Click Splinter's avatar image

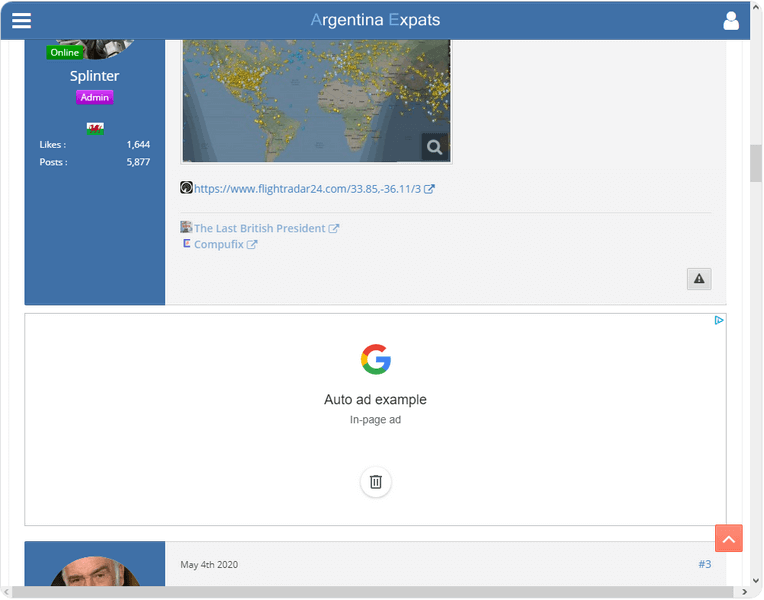click(95, 50)
